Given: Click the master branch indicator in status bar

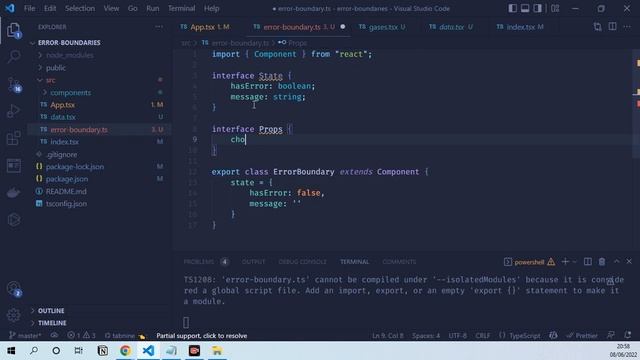Looking at the screenshot, I should [x=25, y=336].
